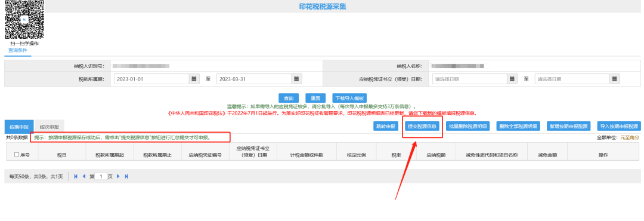Switch to the 按期申报 tab

click(x=19, y=127)
